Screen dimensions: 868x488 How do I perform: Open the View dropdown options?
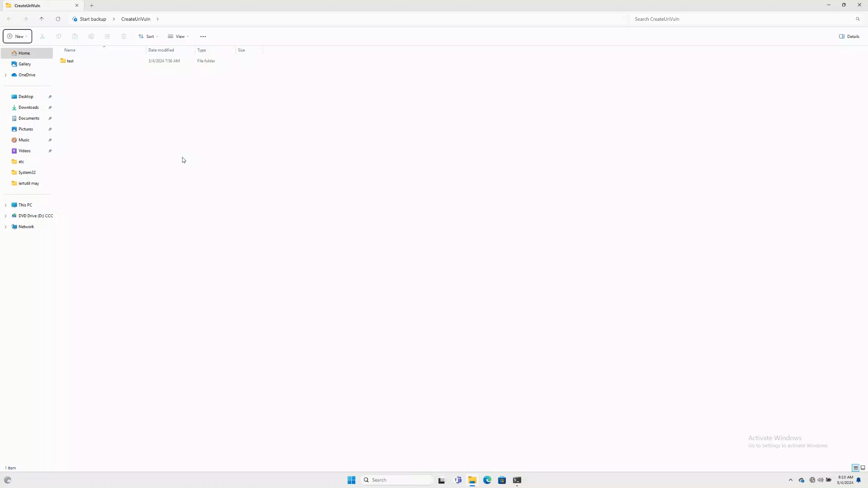tap(179, 36)
